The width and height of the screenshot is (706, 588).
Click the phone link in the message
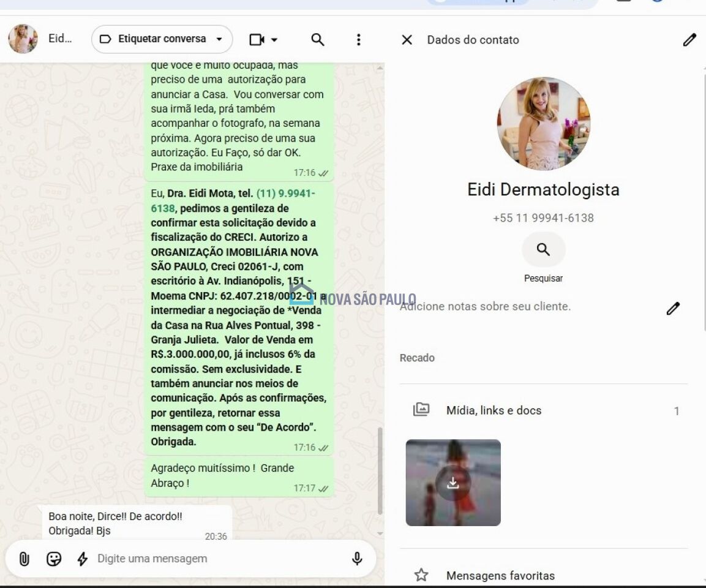click(233, 201)
